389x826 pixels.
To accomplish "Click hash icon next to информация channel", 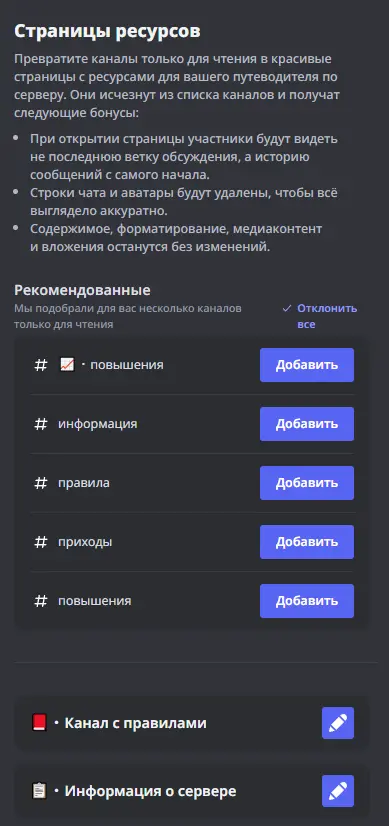I will click(x=41, y=424).
